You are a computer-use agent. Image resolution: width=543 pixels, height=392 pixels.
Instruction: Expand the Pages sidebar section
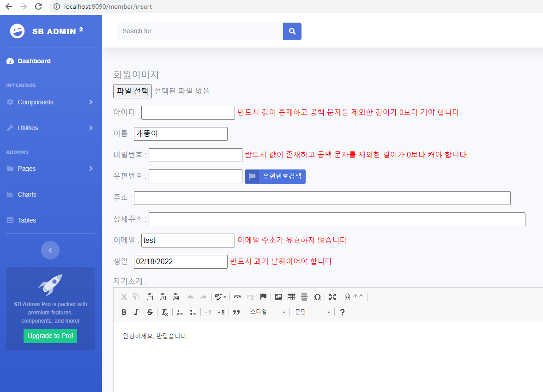(x=50, y=169)
